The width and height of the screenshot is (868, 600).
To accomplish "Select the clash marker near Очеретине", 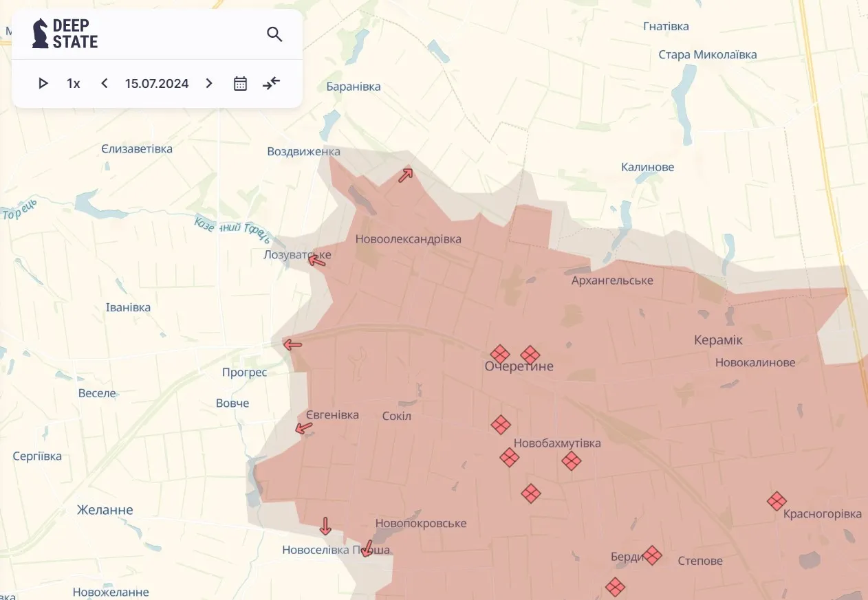I will tap(500, 355).
